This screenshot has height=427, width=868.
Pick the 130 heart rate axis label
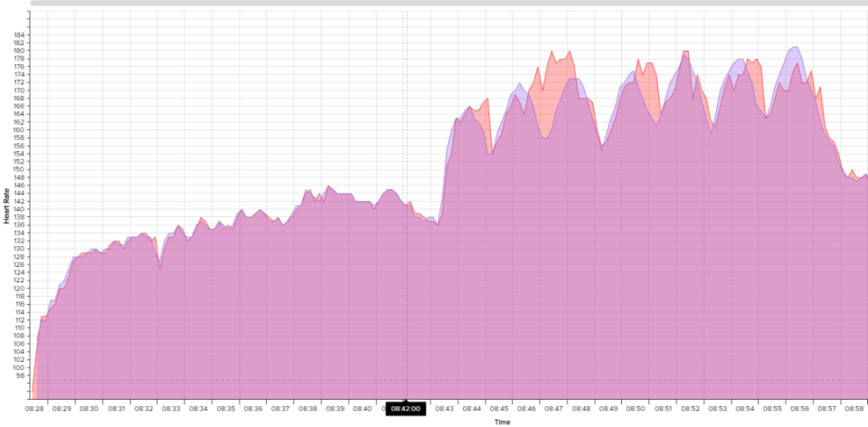click(21, 249)
